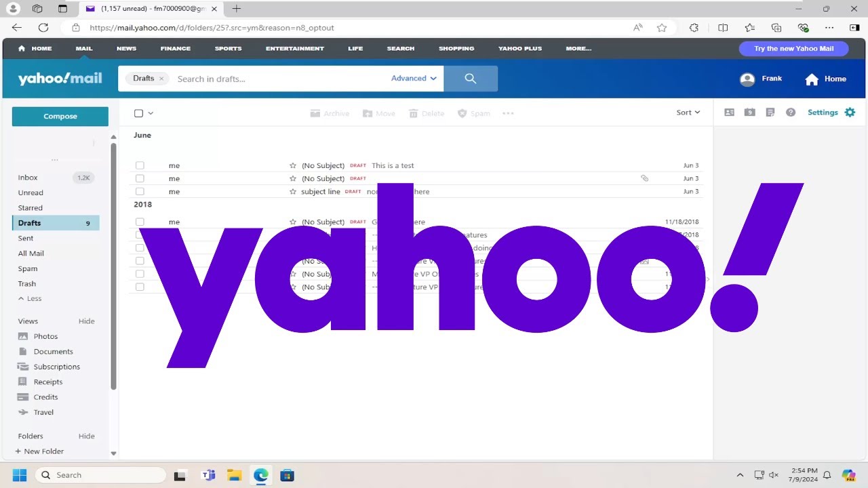Check the 11/18/2018 draft checkbox
The width and height of the screenshot is (868, 488).
tap(140, 222)
